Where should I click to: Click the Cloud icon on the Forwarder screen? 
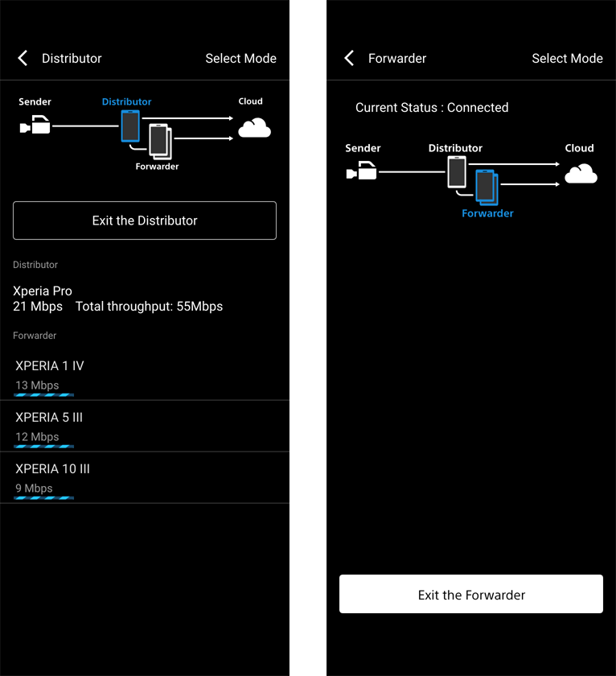click(581, 174)
